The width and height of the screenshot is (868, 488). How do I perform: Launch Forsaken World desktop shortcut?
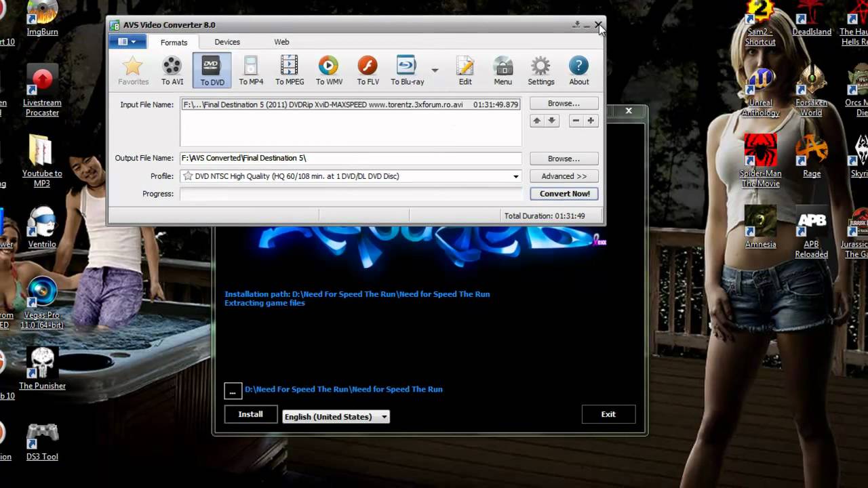[812, 91]
